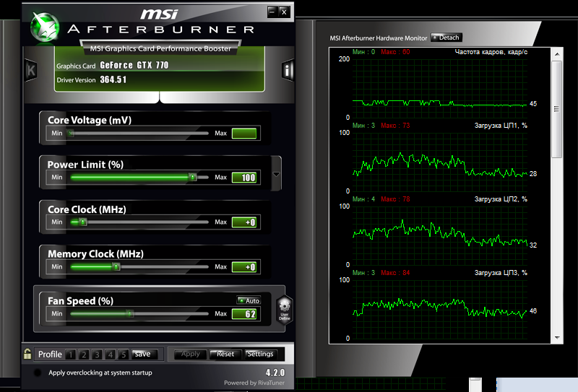Click the Power Limit value field showing 100
578x392 pixels.
[244, 178]
